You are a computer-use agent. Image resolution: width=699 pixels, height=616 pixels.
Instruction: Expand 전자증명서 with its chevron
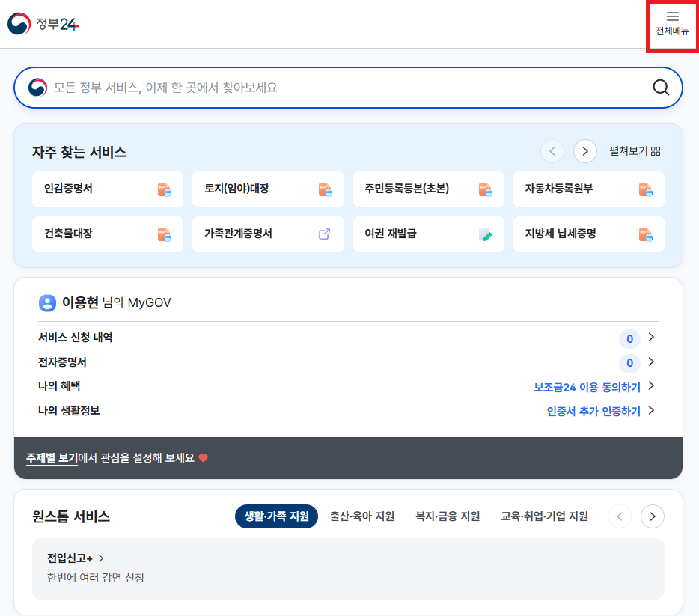pyautogui.click(x=651, y=363)
